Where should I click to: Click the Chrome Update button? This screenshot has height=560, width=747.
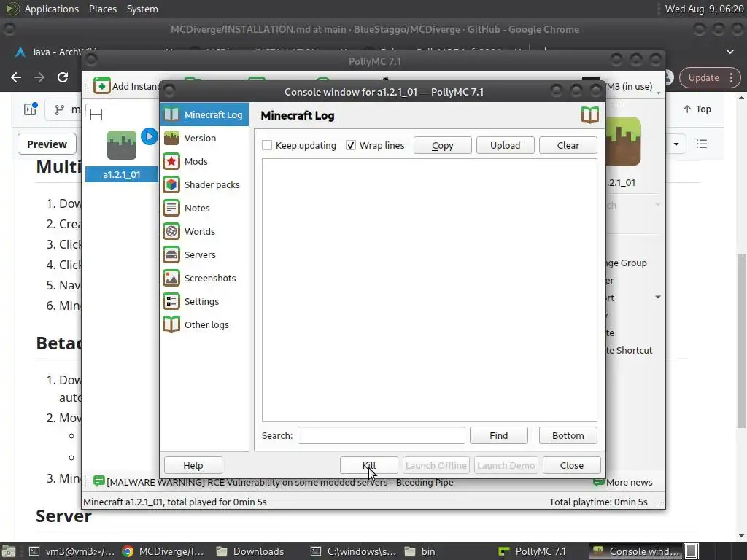click(x=704, y=77)
